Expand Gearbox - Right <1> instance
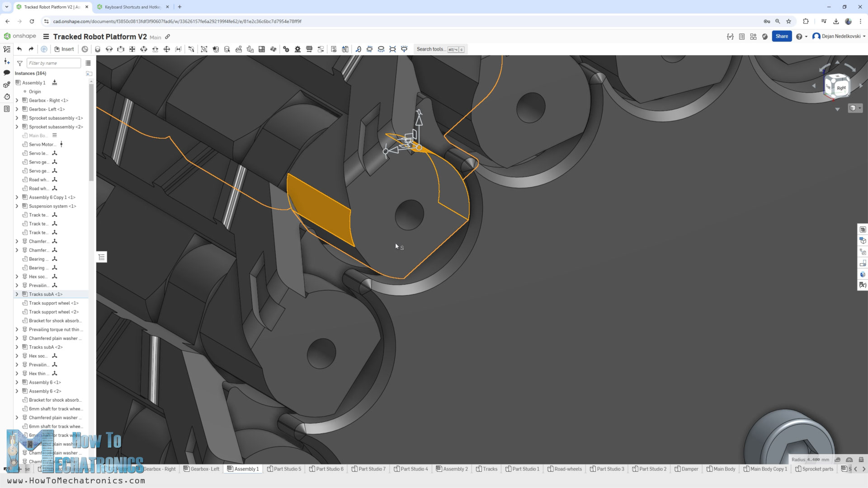The width and height of the screenshot is (868, 488). tap(17, 100)
